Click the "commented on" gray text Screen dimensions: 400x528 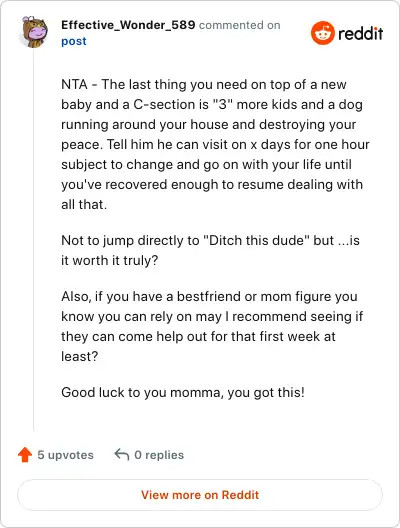click(x=240, y=25)
